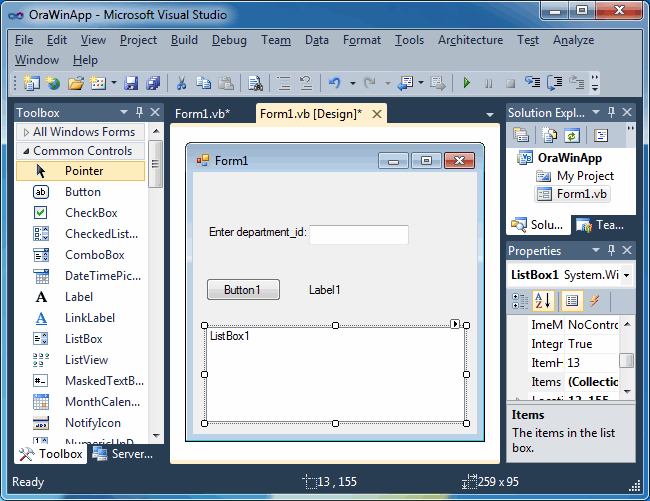Click the Navigate Backward toolbar icon
Screen dimensions: 650x501
point(405,83)
